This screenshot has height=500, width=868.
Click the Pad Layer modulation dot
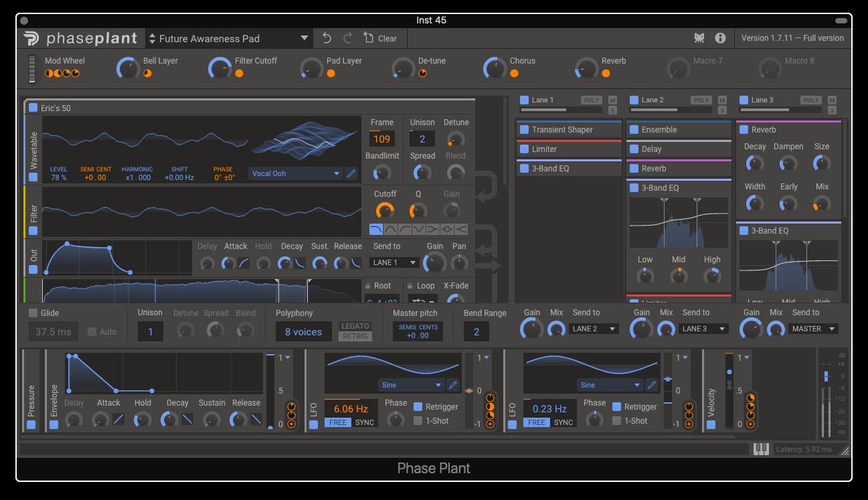click(x=331, y=74)
